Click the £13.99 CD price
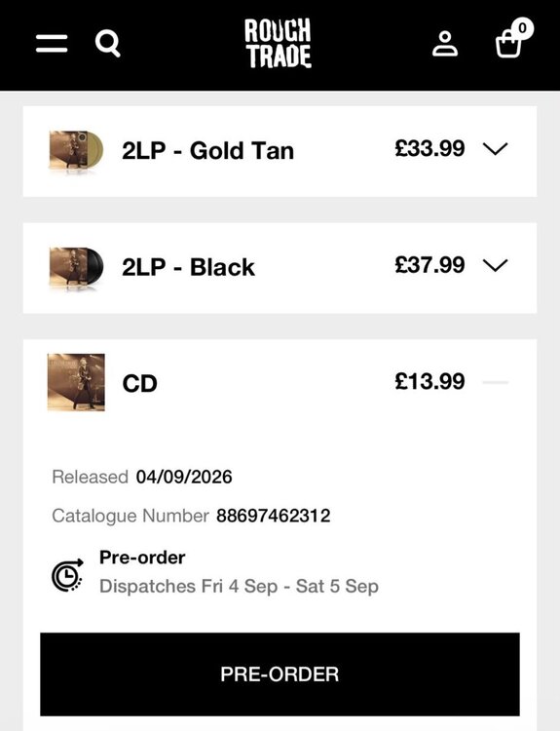The width and height of the screenshot is (560, 731). tap(429, 382)
